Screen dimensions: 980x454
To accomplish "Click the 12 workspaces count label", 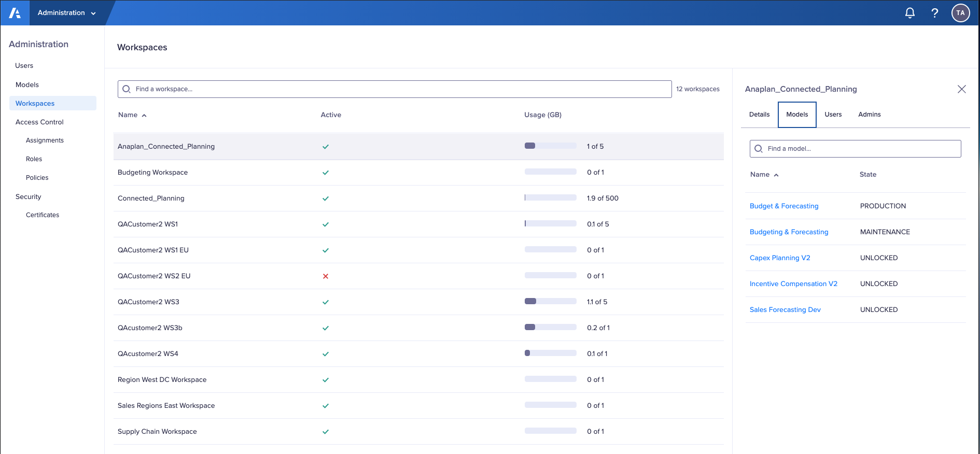I will [x=698, y=89].
